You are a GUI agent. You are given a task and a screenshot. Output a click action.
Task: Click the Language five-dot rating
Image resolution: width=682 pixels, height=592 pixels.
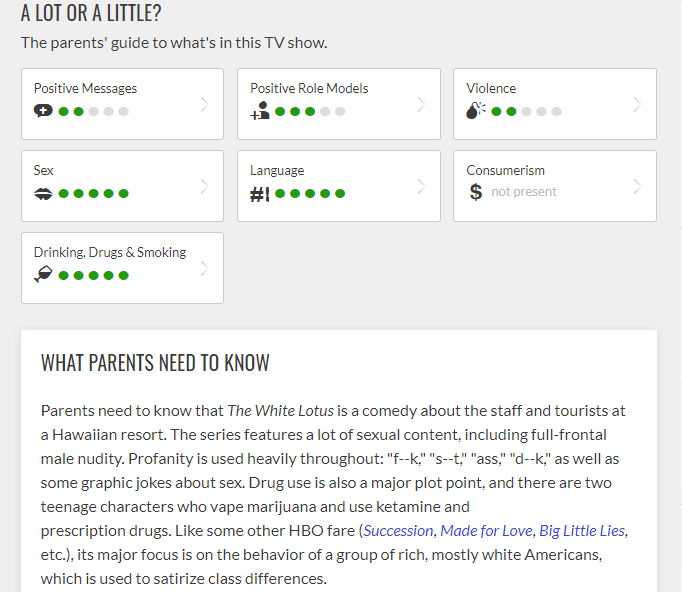coord(310,194)
